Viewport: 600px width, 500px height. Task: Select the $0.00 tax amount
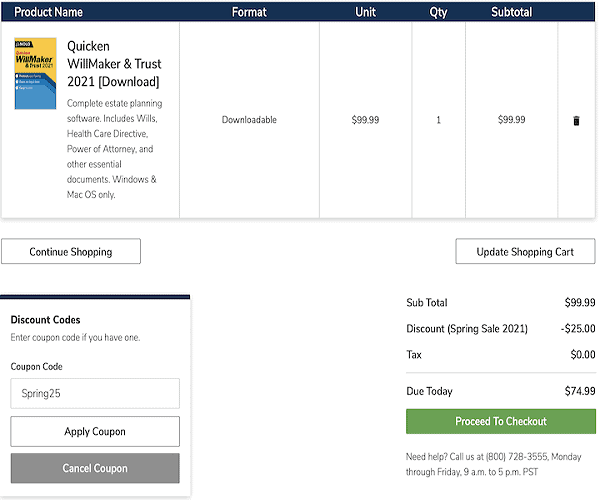pyautogui.click(x=583, y=355)
